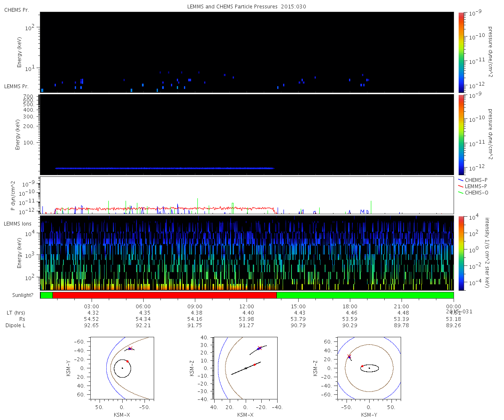Open the KSM-X versus KSM-Z orbit plot
The height and width of the screenshot is (420, 504).
coord(245,367)
